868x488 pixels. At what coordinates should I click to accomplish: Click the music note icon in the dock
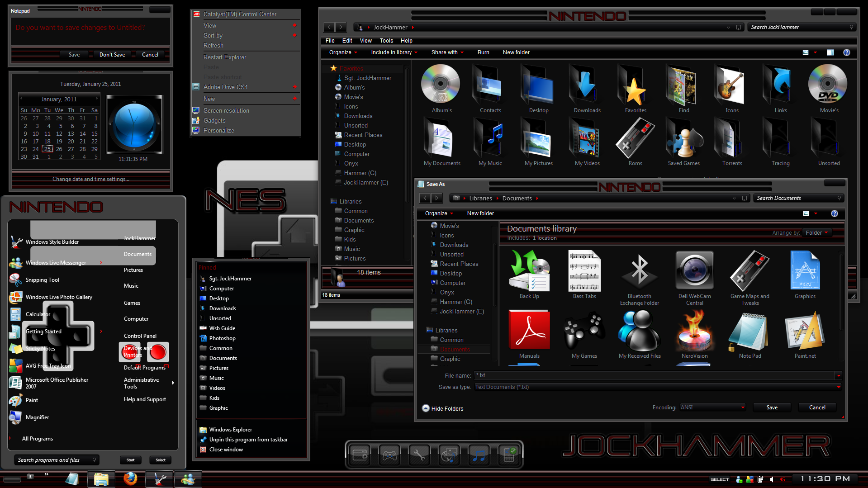click(479, 455)
